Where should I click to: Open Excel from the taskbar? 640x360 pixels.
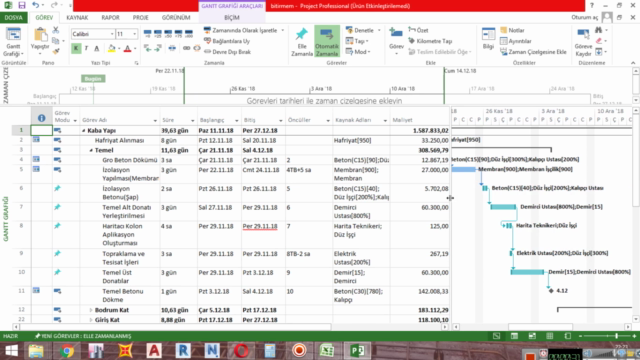tap(327, 351)
